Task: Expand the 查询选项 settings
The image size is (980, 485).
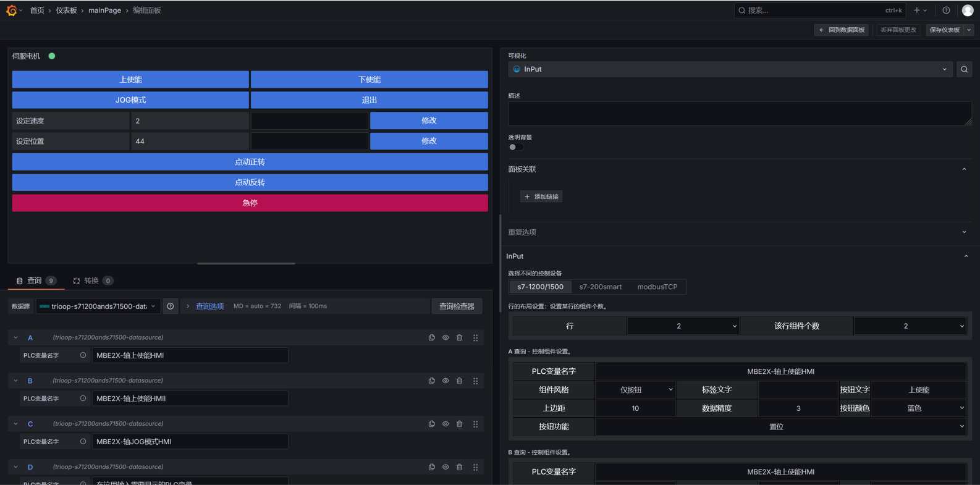Action: point(209,306)
